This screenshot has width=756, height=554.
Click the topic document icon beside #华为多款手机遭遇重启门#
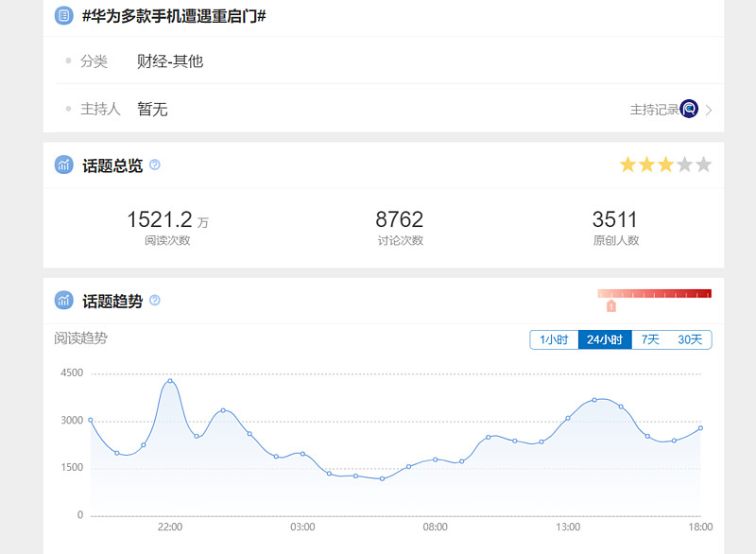tap(63, 15)
